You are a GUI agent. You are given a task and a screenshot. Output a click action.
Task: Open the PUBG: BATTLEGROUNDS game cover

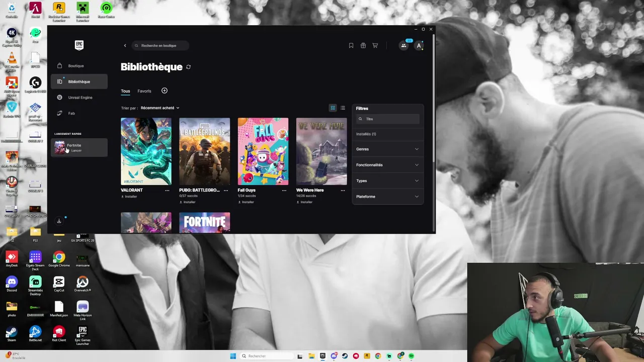coord(204,151)
